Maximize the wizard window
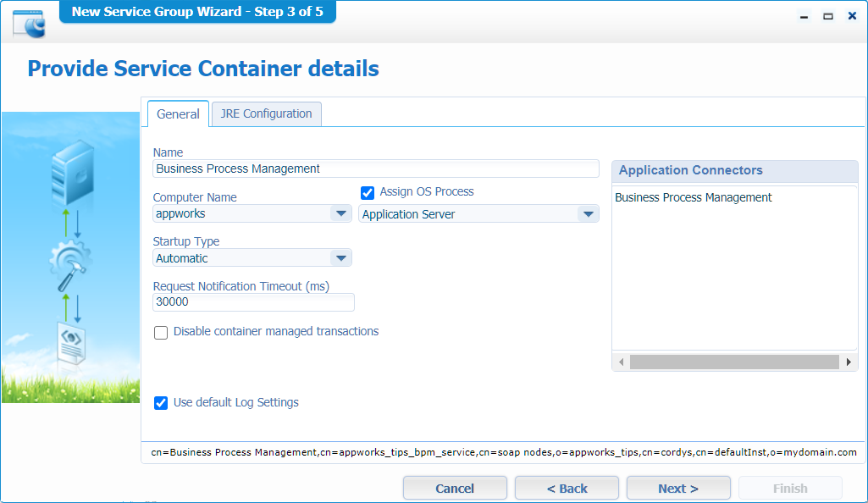The width and height of the screenshot is (868, 503). (828, 16)
